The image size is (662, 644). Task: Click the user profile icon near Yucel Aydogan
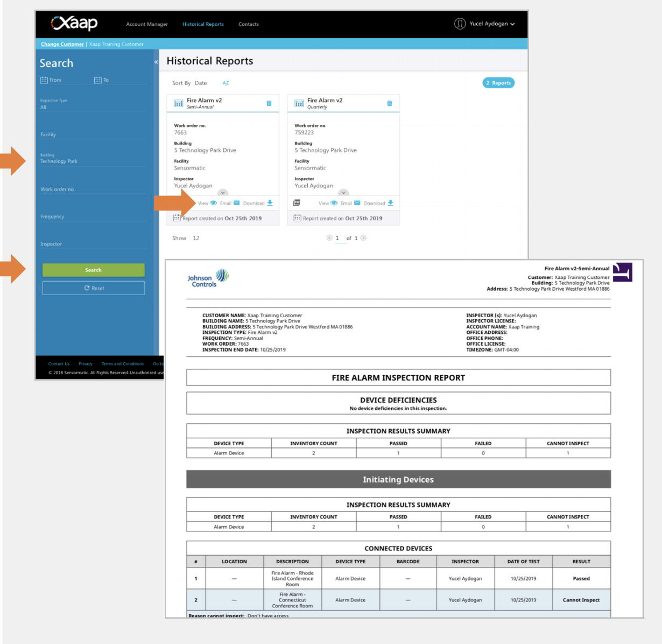coord(460,24)
